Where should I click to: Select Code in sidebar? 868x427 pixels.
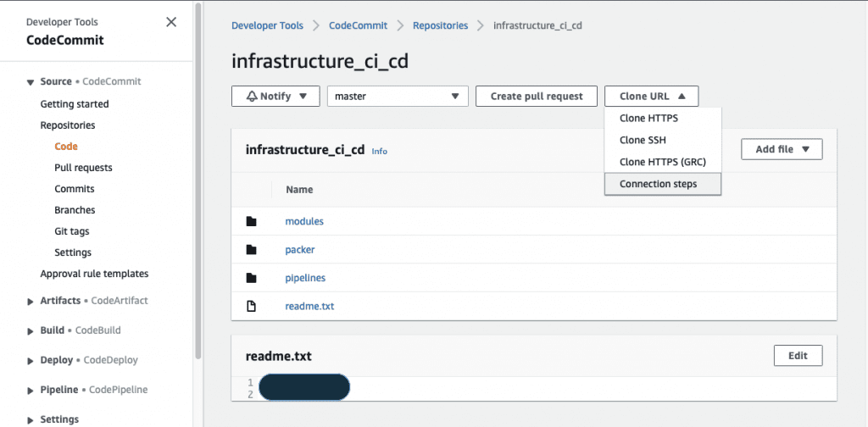pos(66,147)
